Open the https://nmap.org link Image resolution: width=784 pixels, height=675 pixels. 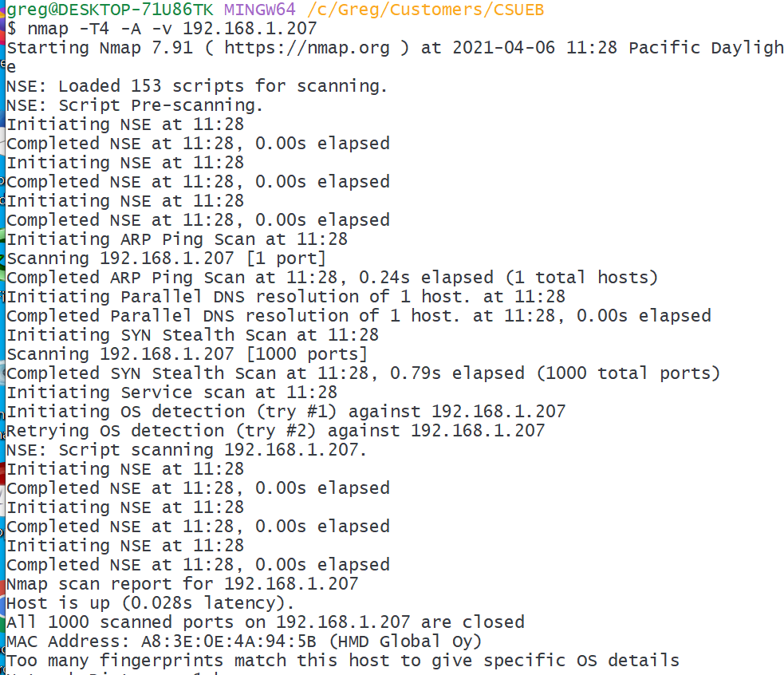click(306, 48)
